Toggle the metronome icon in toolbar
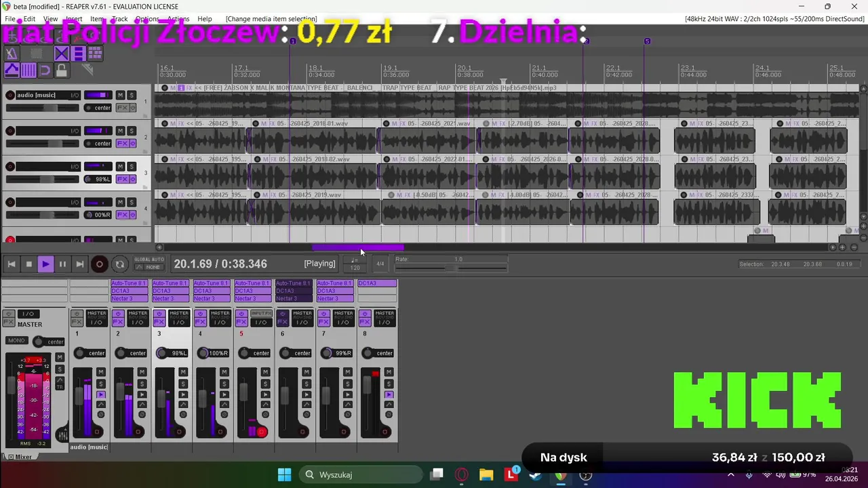The image size is (868, 488). 12,54
